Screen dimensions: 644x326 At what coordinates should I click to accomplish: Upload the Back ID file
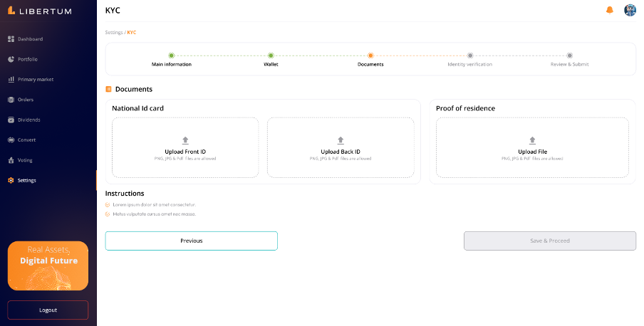pyautogui.click(x=341, y=147)
